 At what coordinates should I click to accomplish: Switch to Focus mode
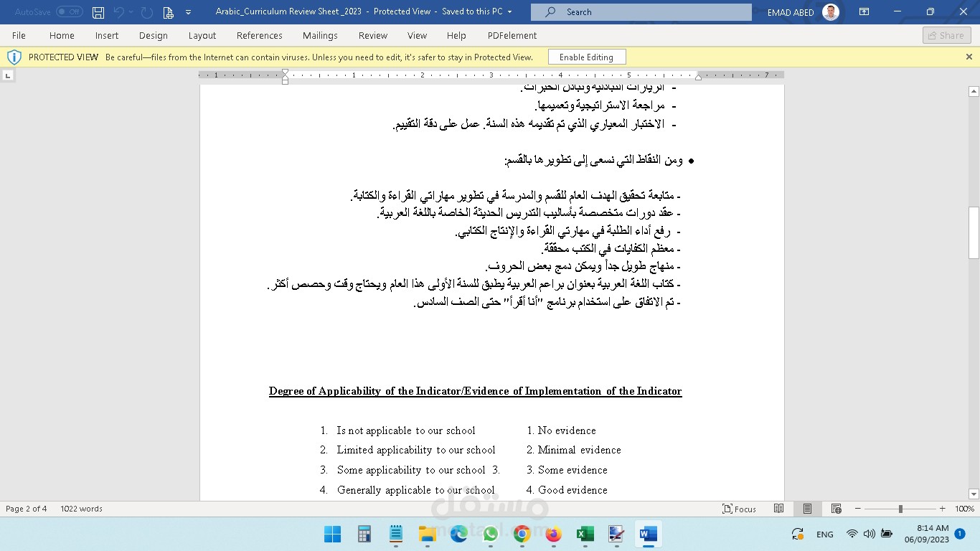tap(740, 509)
